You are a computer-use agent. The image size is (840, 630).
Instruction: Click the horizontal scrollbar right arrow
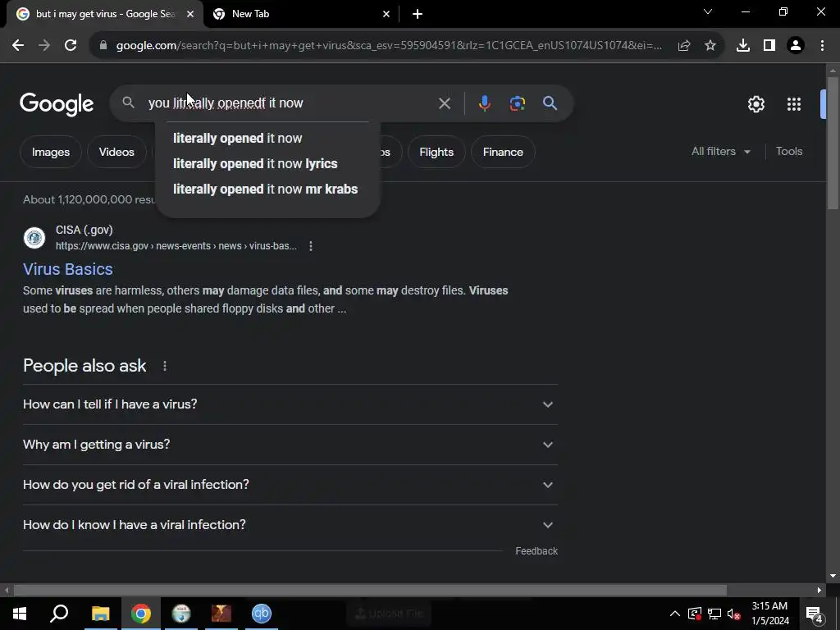[819, 591]
